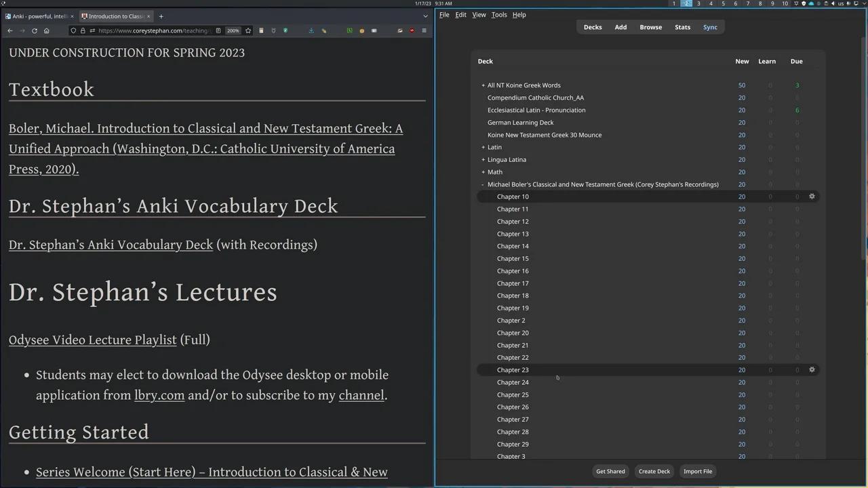The height and width of the screenshot is (488, 868).
Task: Open the Odysee Video Lecture Playlist link
Action: tap(92, 340)
